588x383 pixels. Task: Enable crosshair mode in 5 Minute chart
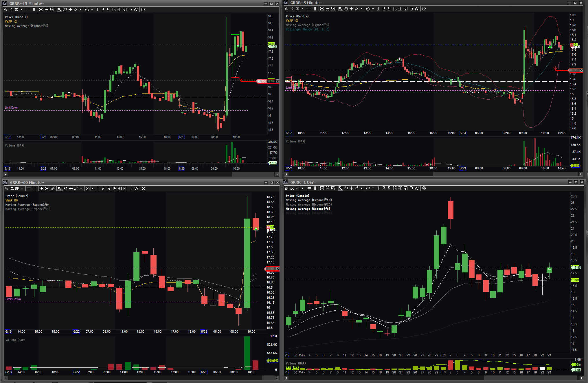[x=351, y=9]
